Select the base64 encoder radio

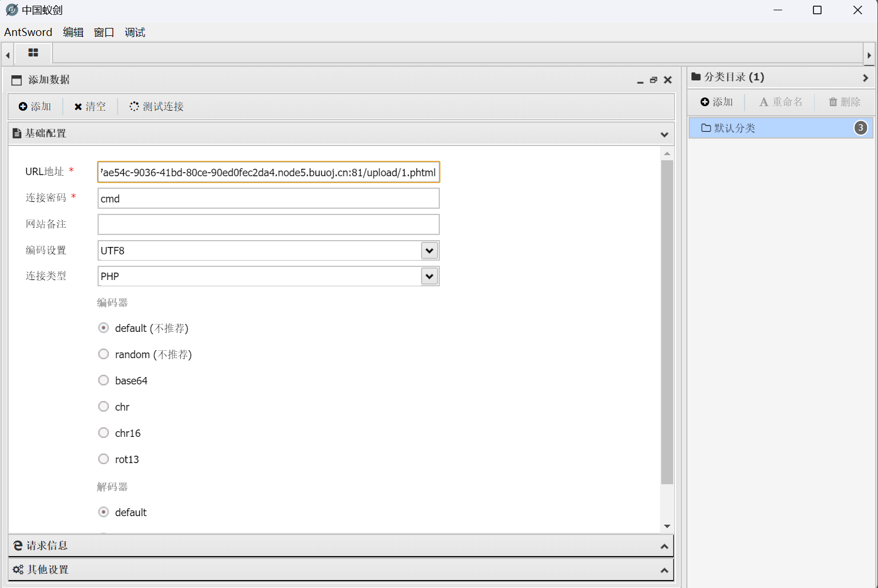[x=103, y=380]
